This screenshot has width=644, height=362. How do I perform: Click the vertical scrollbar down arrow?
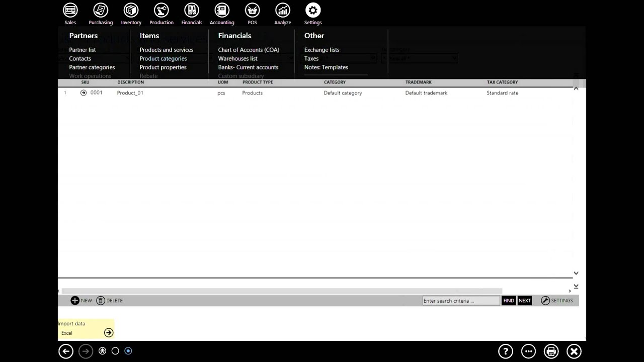(576, 273)
